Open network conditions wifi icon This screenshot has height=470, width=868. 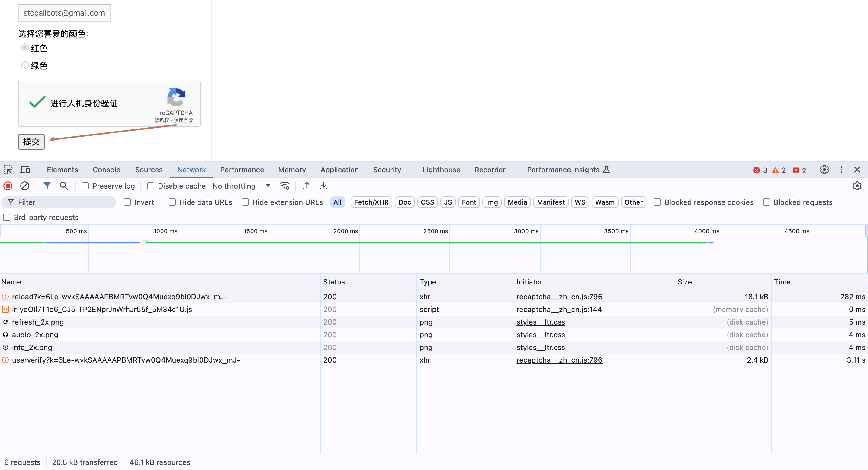point(285,186)
